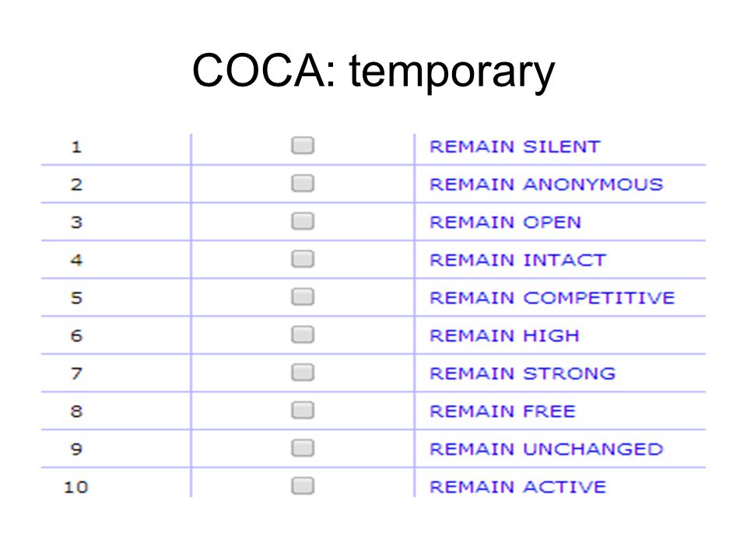Click the REMAIN COMPETITIVE link
The height and width of the screenshot is (560, 747).
(552, 298)
